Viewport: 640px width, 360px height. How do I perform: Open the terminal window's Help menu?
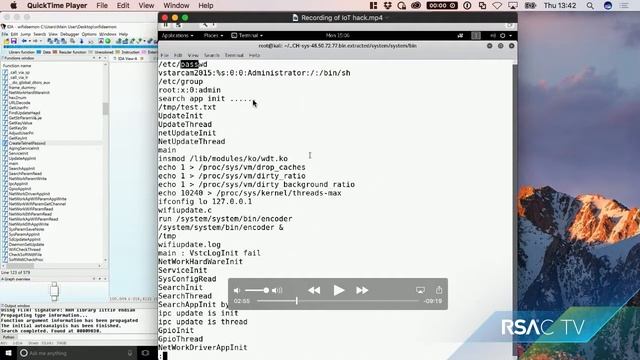click(x=254, y=55)
